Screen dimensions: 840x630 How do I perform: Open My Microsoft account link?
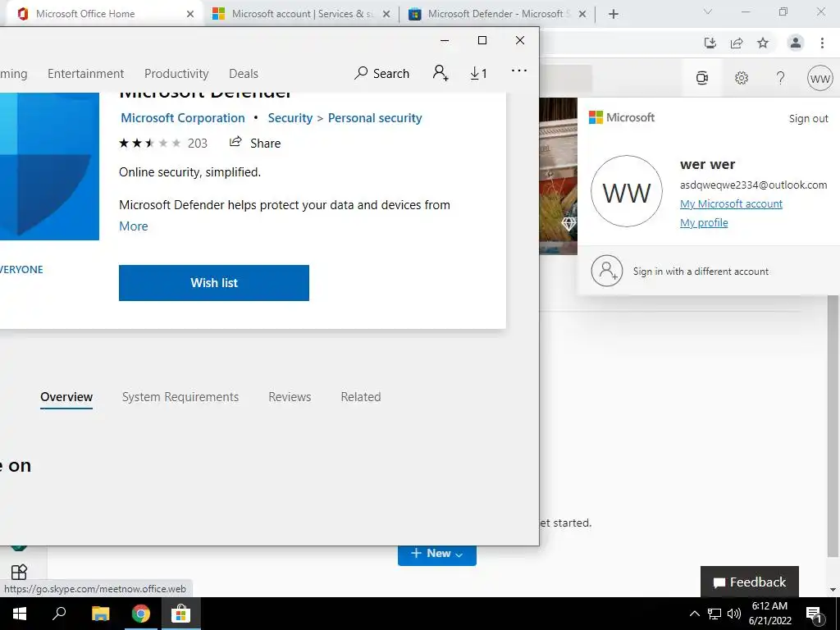(731, 203)
